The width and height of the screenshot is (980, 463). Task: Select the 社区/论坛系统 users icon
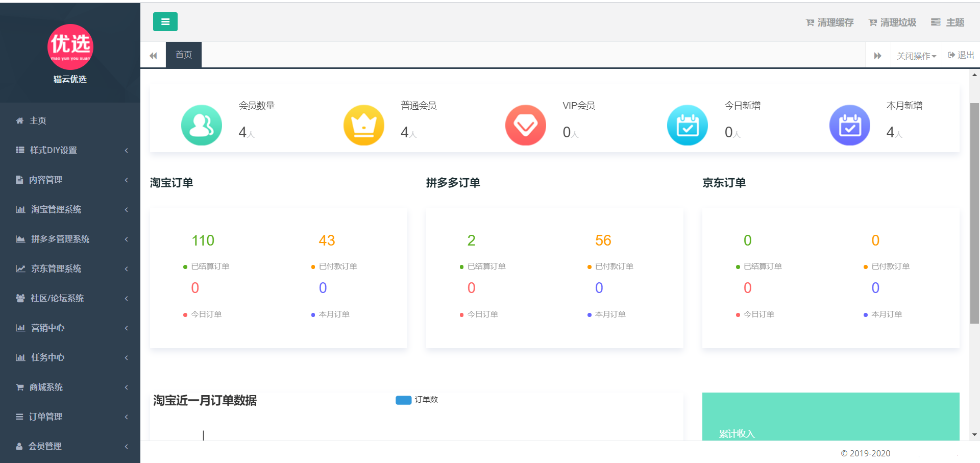click(x=19, y=298)
